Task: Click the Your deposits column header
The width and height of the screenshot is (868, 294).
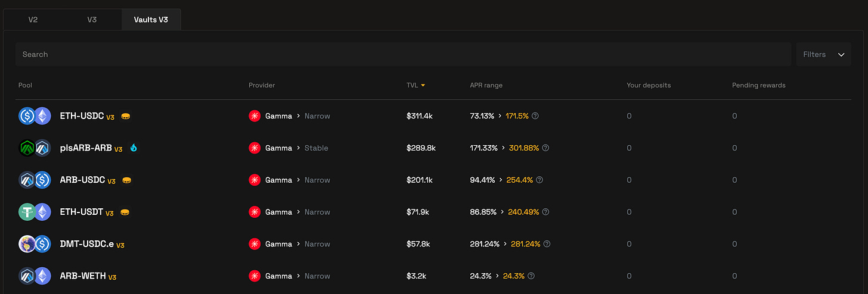Action: (649, 85)
